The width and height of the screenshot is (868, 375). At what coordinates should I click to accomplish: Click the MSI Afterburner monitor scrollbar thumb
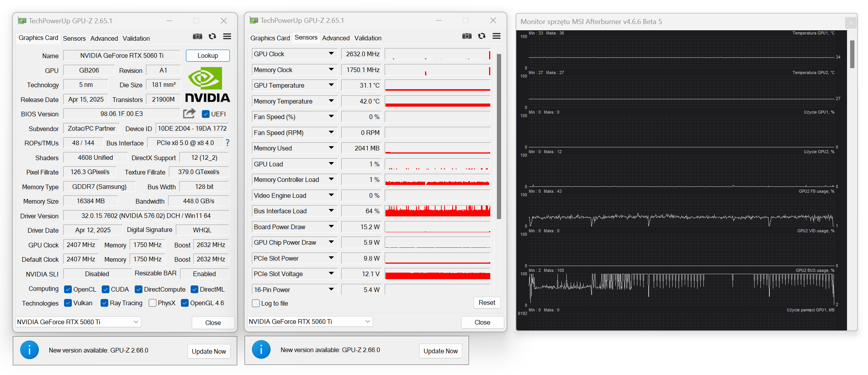(x=852, y=54)
